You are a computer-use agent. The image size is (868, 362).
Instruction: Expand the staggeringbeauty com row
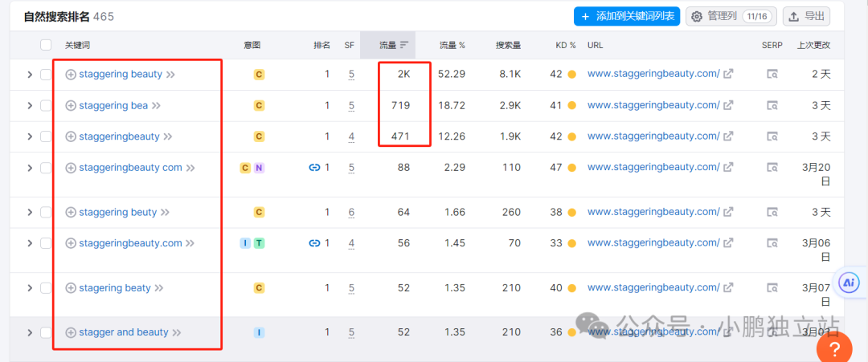click(30, 168)
